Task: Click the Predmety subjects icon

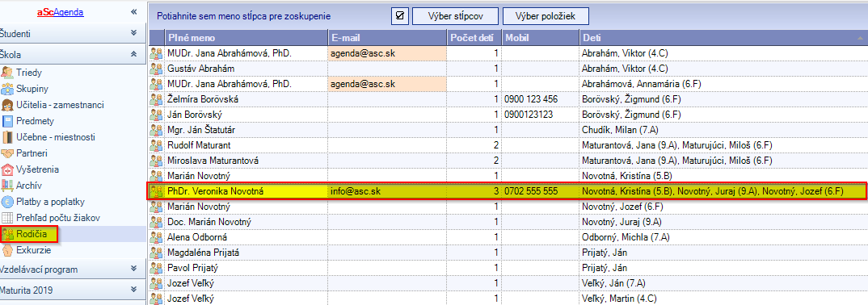Action: coord(8,121)
